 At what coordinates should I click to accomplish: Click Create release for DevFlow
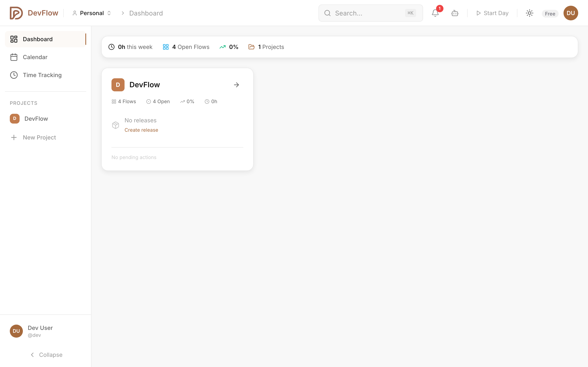141,130
